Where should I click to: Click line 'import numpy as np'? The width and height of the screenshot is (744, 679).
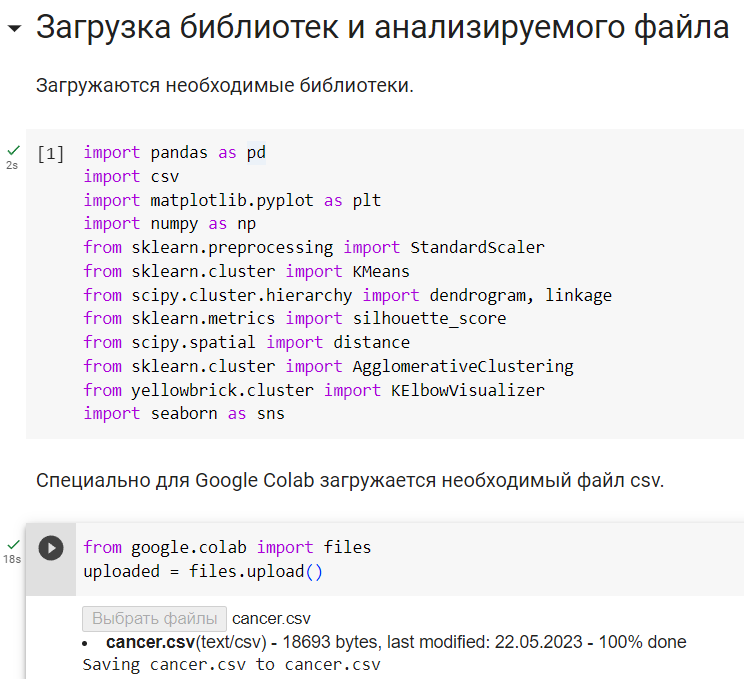(170, 224)
